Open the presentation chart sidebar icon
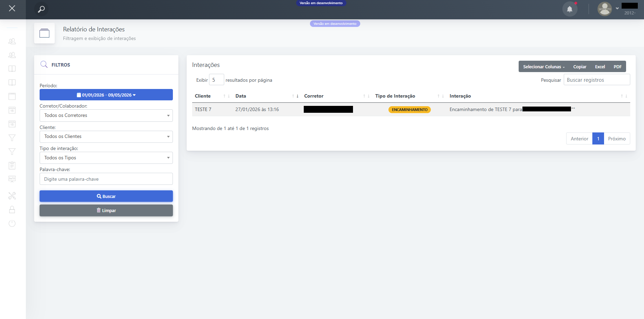This screenshot has width=644, height=319. [x=12, y=179]
